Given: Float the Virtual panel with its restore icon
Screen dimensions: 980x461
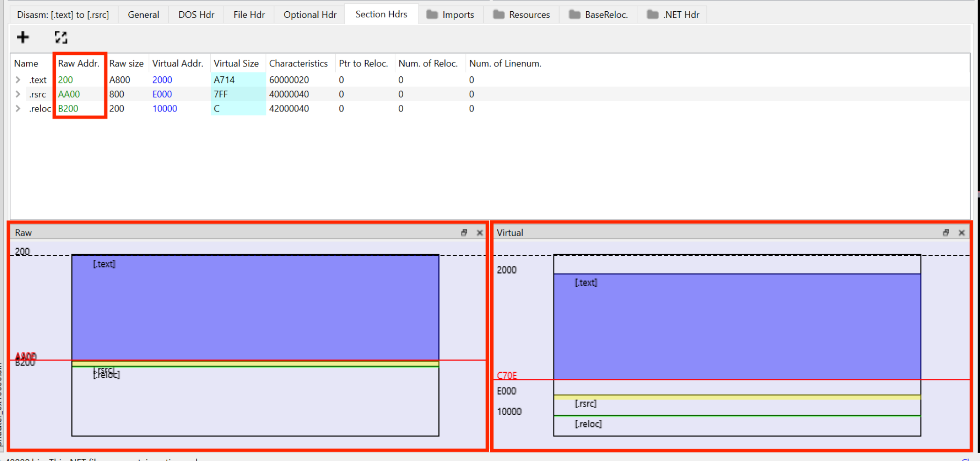Looking at the screenshot, I should pyautogui.click(x=946, y=232).
